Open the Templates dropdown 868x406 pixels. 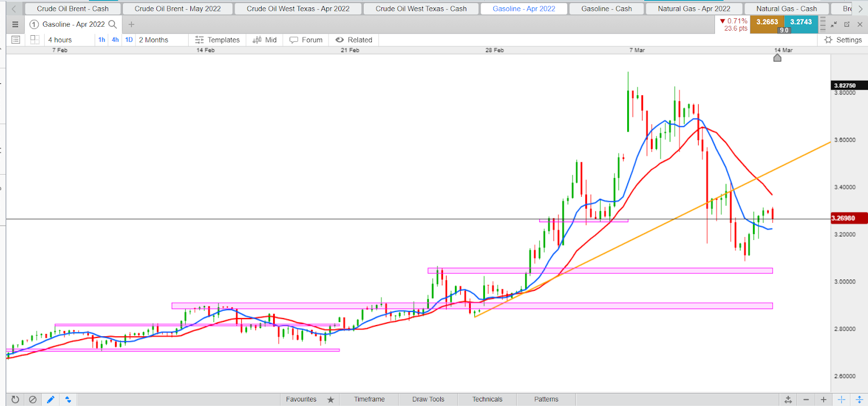[x=217, y=40]
